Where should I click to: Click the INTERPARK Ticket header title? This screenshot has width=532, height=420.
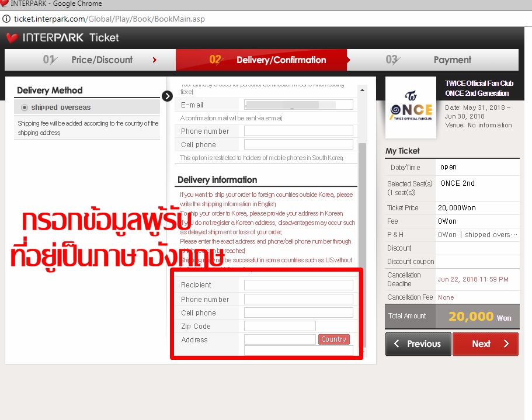[71, 37]
